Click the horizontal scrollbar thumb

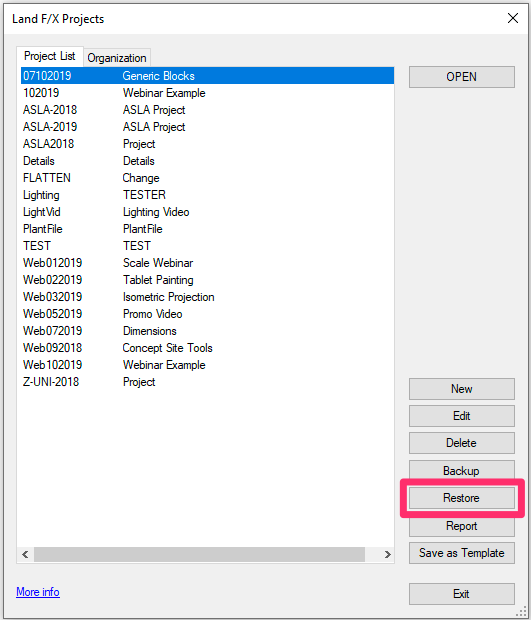click(199, 554)
